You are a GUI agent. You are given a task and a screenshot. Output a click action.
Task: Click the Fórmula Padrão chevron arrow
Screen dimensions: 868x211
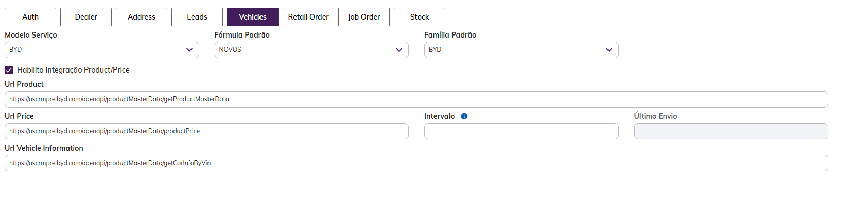point(398,50)
